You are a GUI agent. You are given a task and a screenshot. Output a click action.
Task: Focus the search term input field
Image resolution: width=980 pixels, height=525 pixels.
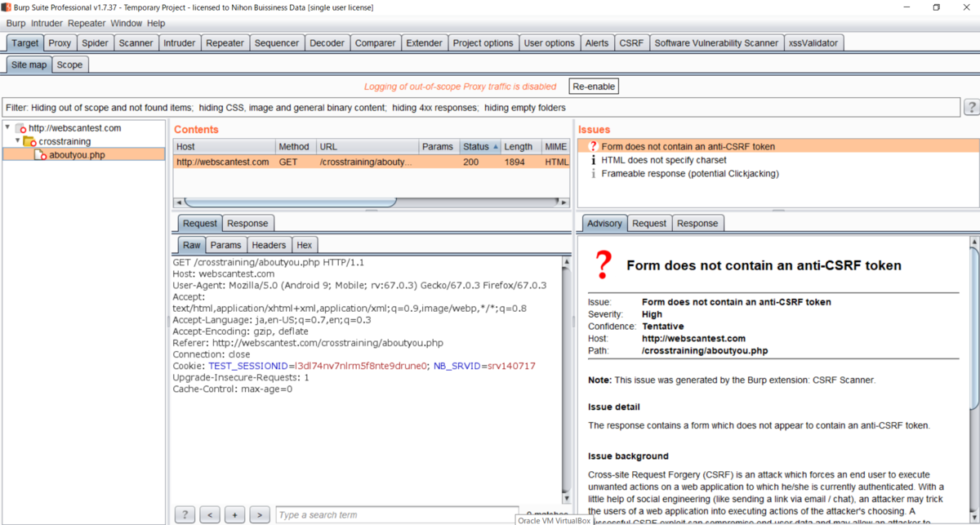(x=397, y=515)
